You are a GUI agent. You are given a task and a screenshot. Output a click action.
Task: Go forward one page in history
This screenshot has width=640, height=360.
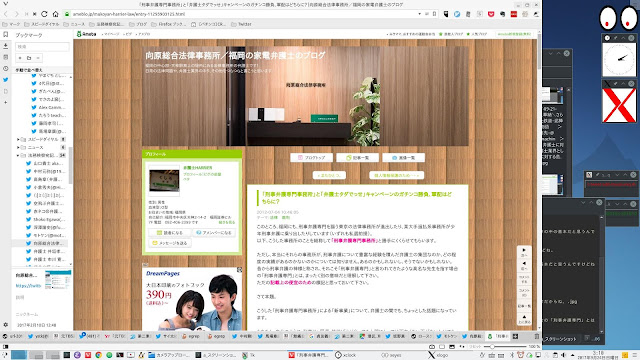pos(17,14)
